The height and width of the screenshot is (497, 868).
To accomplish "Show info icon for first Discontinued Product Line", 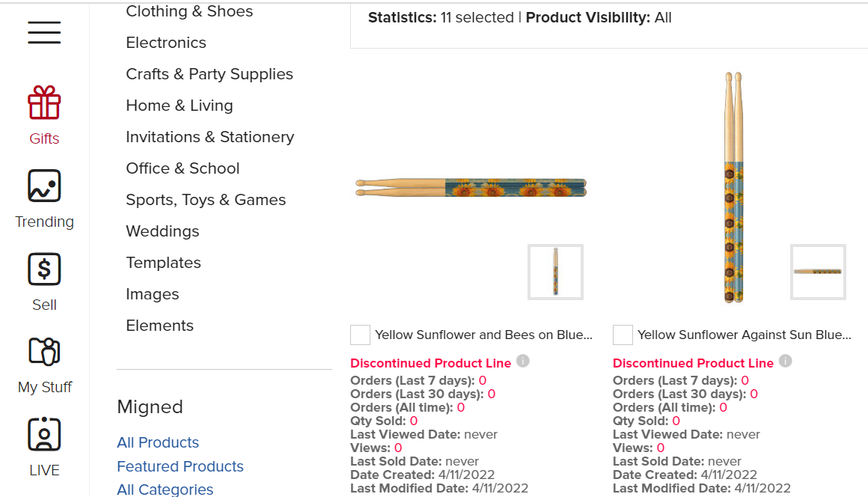I will point(522,361).
